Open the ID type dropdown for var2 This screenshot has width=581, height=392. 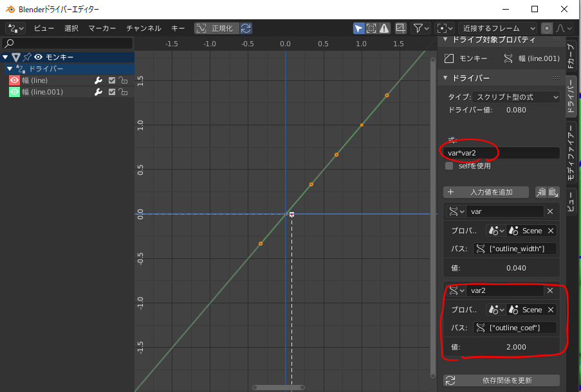pyautogui.click(x=496, y=310)
